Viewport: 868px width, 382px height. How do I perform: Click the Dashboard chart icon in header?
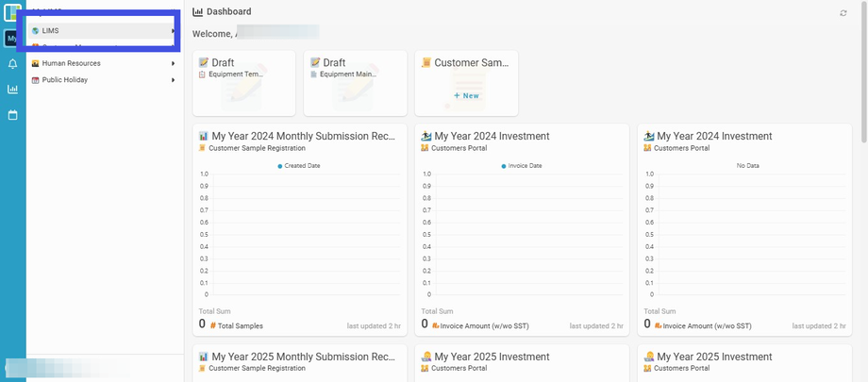tap(197, 11)
